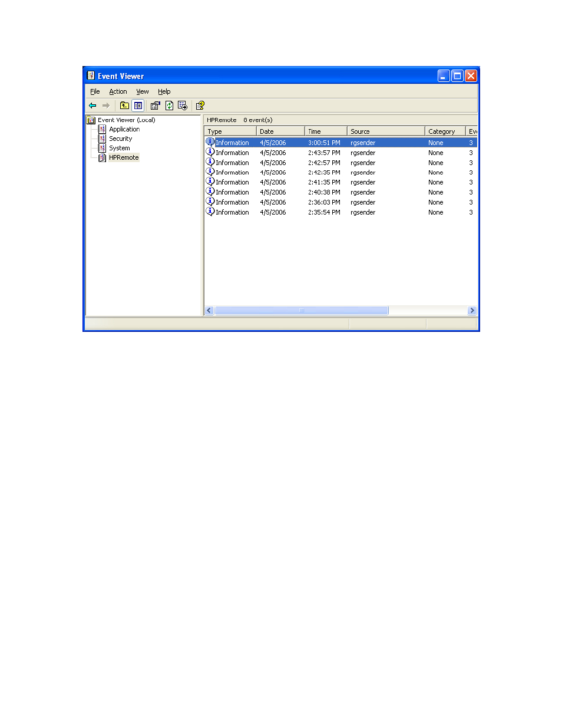Select the 2:36:03 PM time cell
The height and width of the screenshot is (728, 562).
coord(324,202)
